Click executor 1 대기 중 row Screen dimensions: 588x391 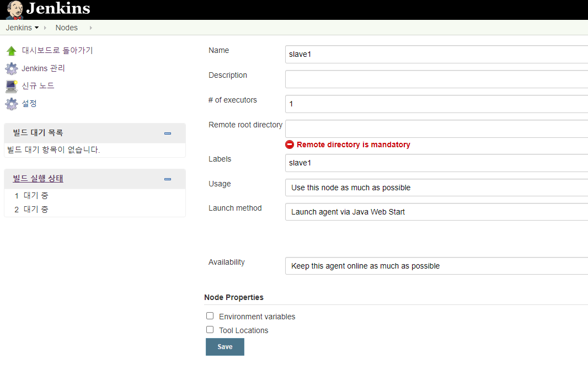(95, 196)
